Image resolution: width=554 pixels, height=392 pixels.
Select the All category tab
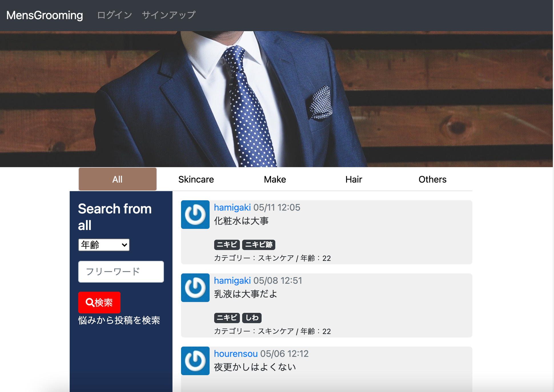click(x=117, y=179)
